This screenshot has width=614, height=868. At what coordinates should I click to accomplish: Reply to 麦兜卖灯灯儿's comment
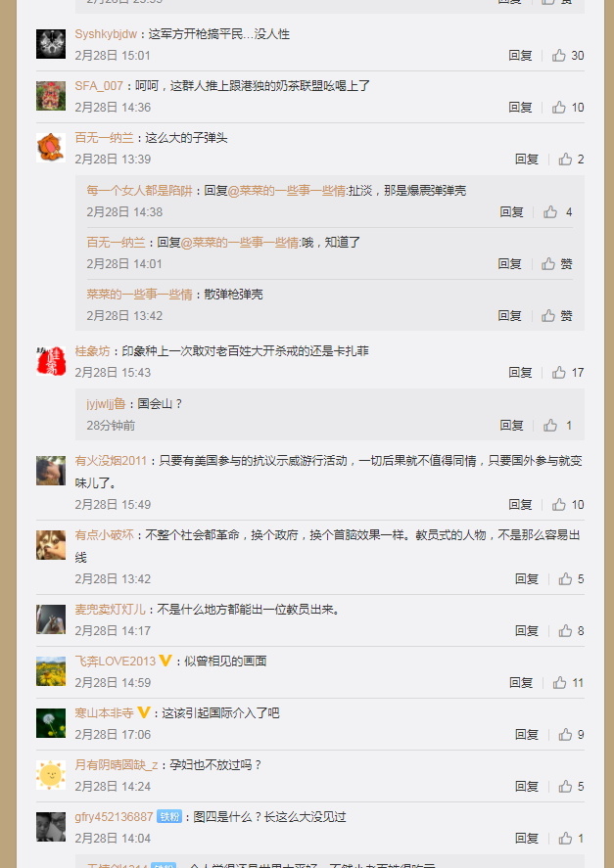527,631
